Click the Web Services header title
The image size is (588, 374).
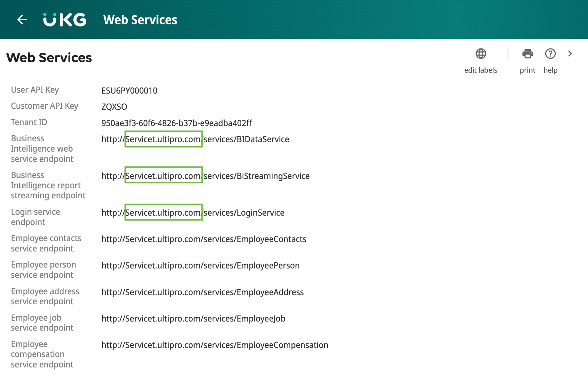click(140, 20)
